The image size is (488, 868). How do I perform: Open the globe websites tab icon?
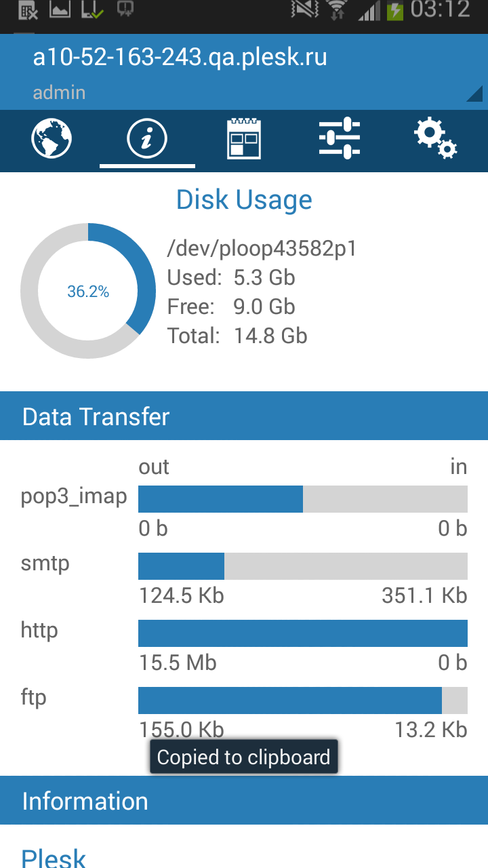[52, 139]
